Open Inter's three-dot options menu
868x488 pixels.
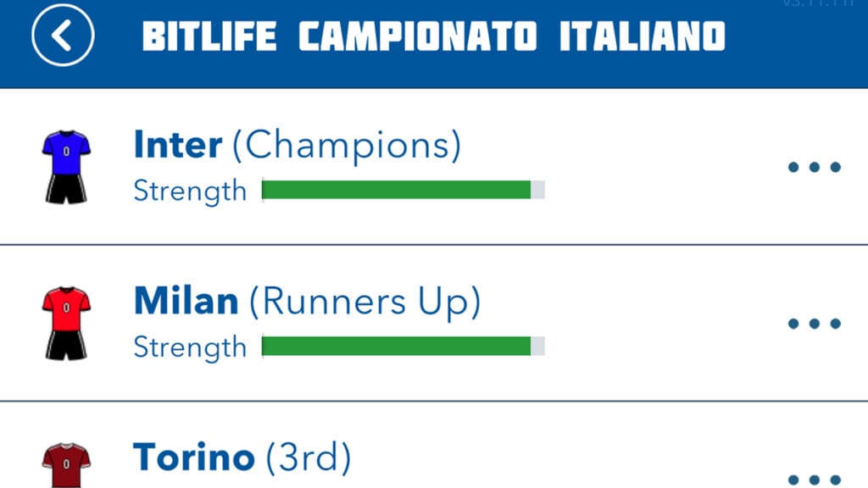click(814, 167)
